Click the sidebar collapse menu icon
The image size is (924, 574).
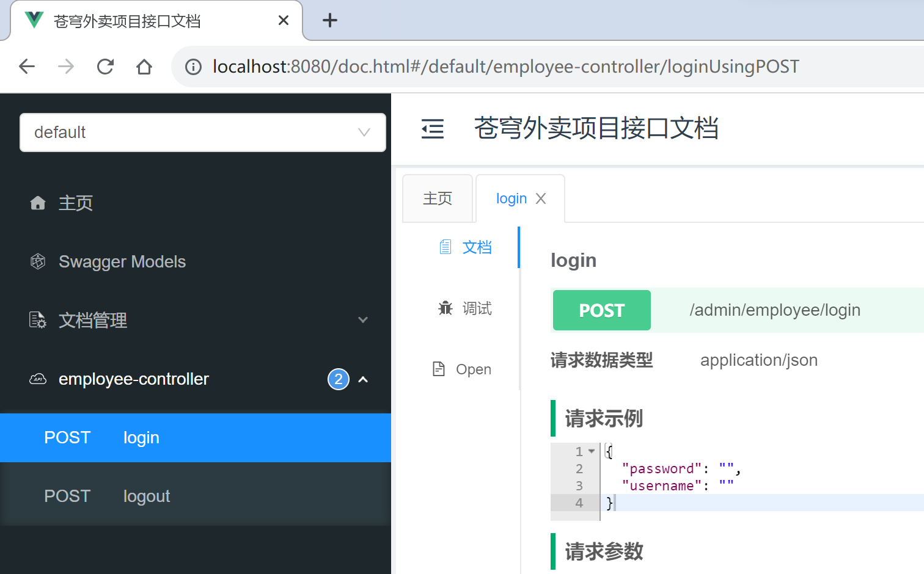click(x=433, y=129)
